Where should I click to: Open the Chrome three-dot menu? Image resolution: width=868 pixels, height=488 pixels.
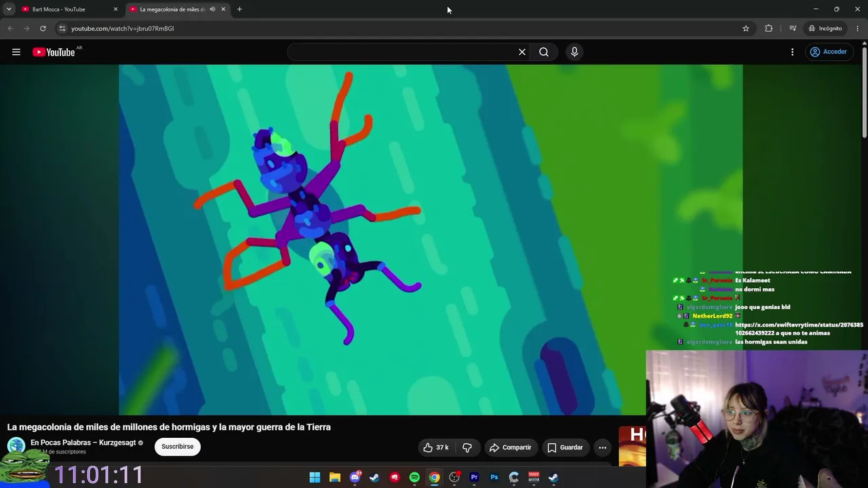(x=858, y=28)
